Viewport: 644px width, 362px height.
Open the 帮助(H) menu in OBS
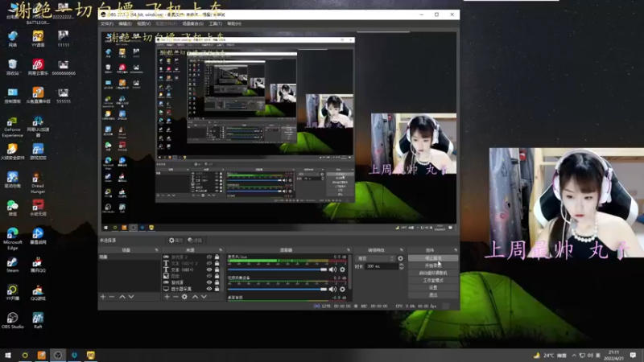(233, 24)
